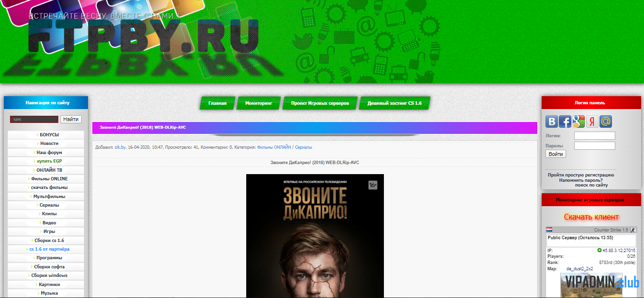Image resolution: width=644 pixels, height=298 pixels.
Task: Open Игры sidebar link
Action: click(x=46, y=232)
